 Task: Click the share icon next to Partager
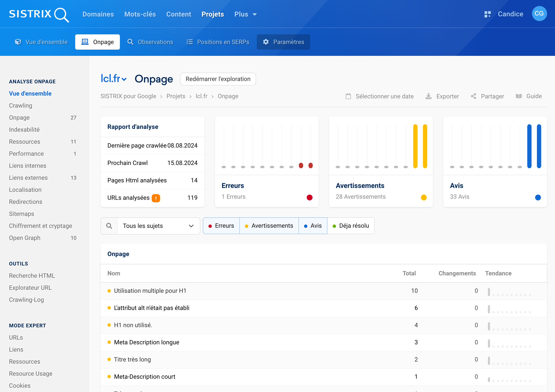(474, 96)
